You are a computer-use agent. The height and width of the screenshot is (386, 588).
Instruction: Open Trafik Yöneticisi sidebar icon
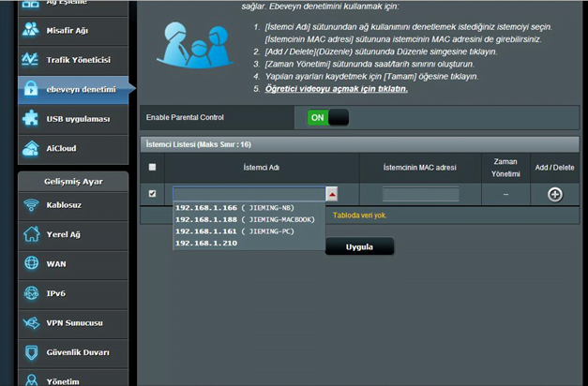coord(31,60)
